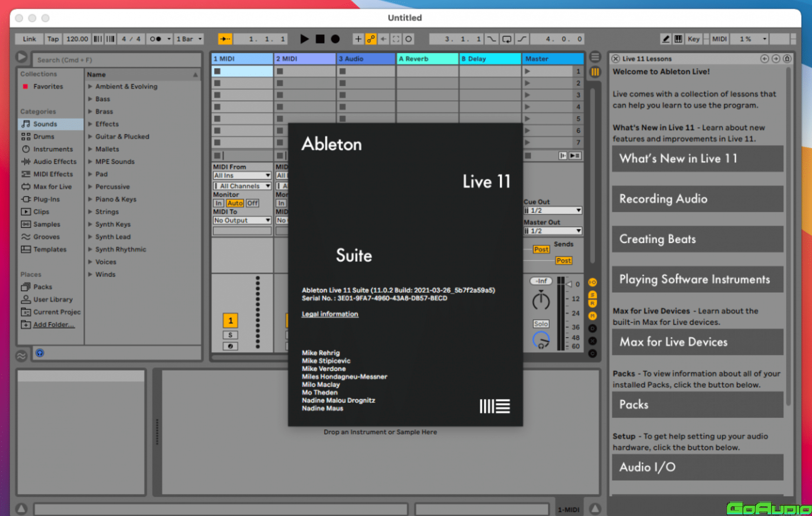Launch Master scene 1

pyautogui.click(x=527, y=72)
